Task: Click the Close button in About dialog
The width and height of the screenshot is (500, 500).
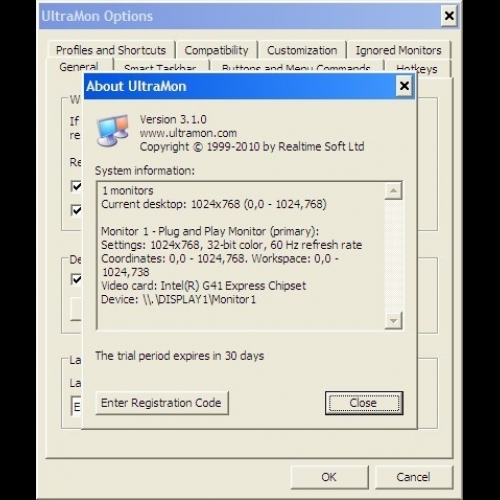Action: pos(364,403)
